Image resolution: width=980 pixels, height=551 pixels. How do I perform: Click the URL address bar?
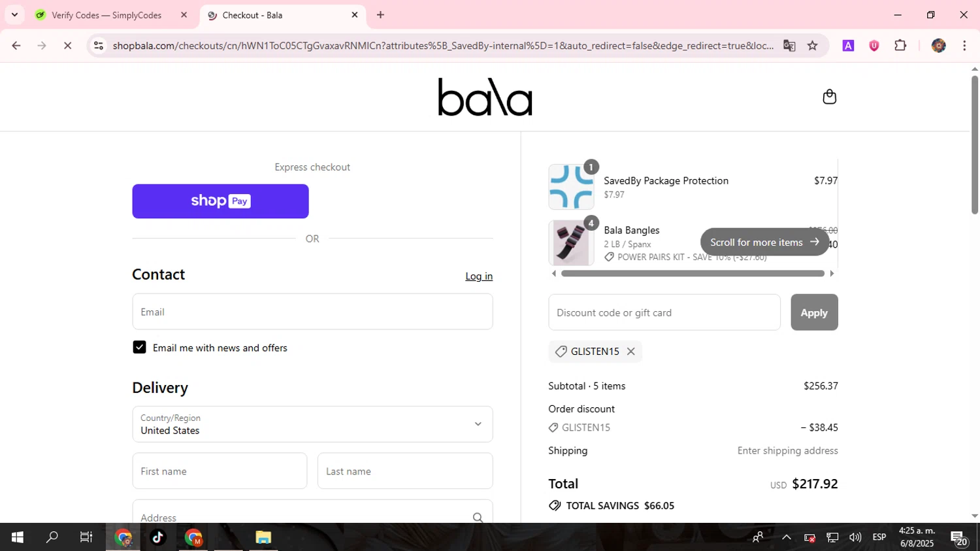[443, 46]
